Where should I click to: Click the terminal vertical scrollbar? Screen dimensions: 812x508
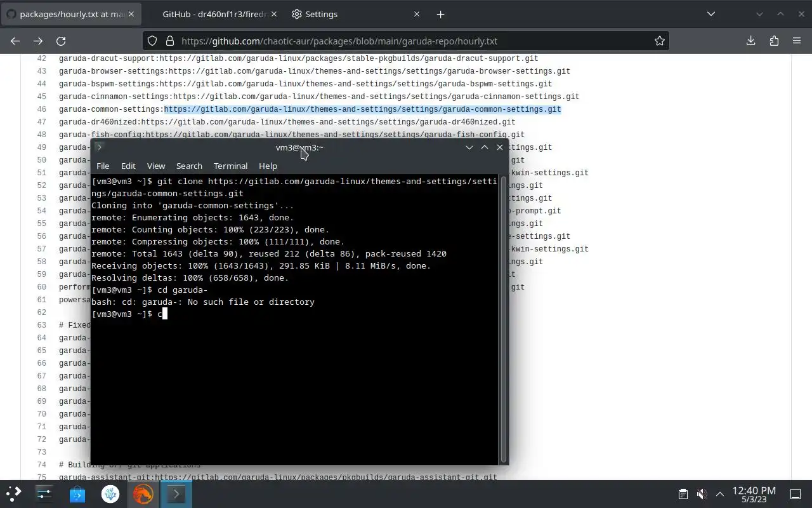coord(504,319)
